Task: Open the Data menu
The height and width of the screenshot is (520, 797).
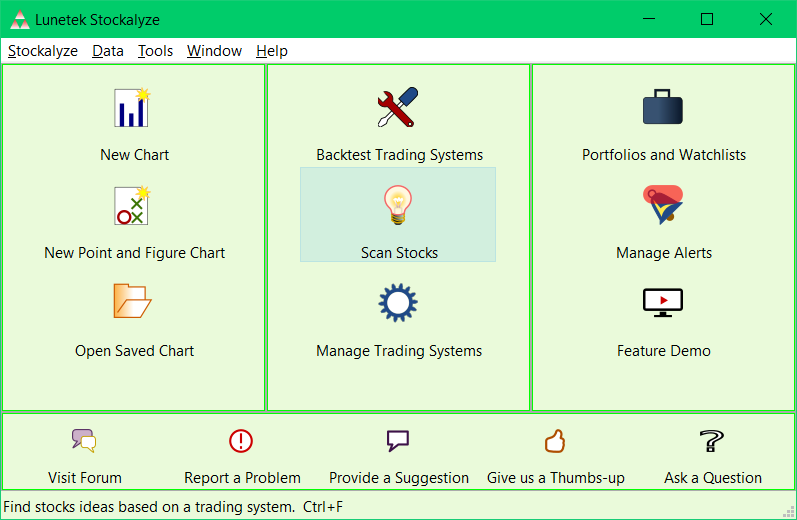Action: coord(108,51)
